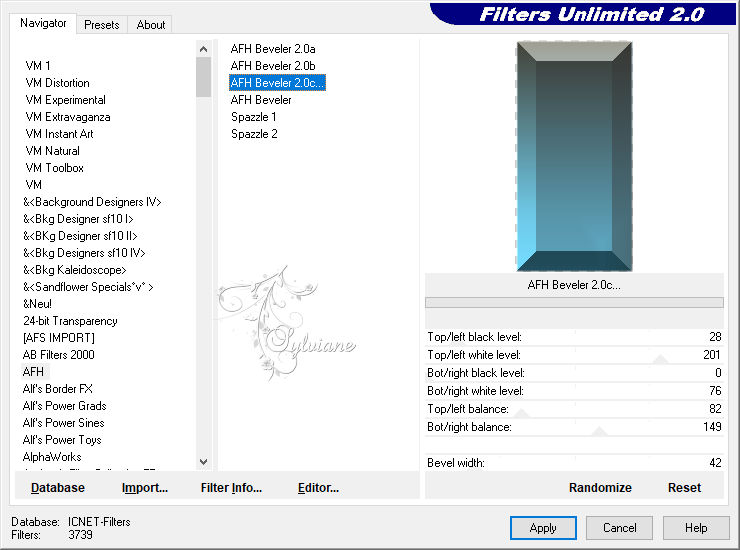The image size is (740, 550).
Task: Click the Bot/right balance slider handle
Action: click(x=599, y=432)
